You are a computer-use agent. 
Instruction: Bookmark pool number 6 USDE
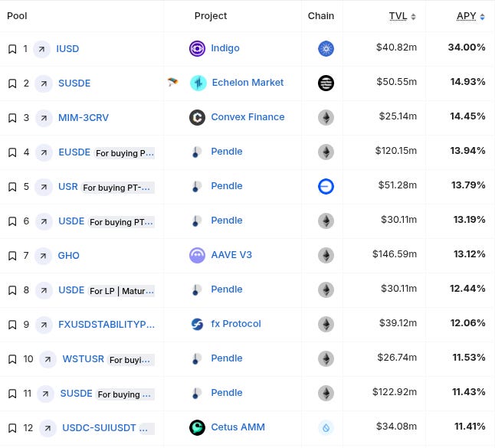[12, 221]
